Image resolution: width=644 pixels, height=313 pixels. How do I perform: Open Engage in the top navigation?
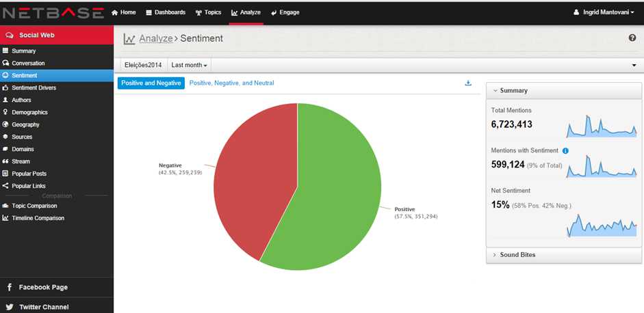[x=285, y=12]
